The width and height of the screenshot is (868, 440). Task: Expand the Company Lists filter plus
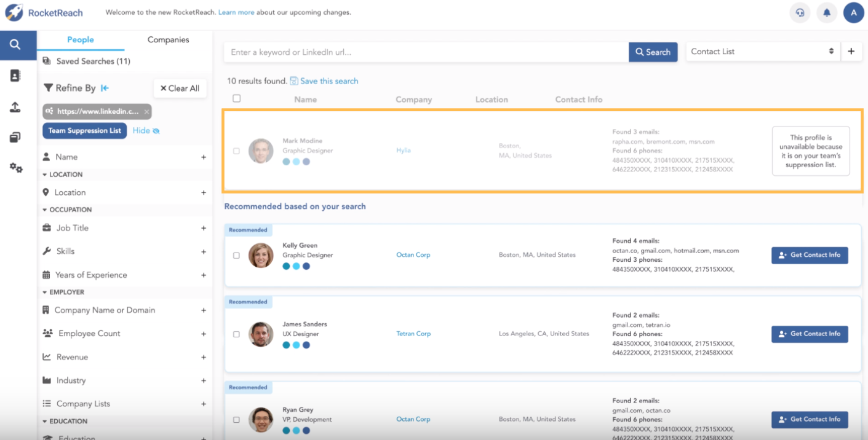tap(204, 404)
